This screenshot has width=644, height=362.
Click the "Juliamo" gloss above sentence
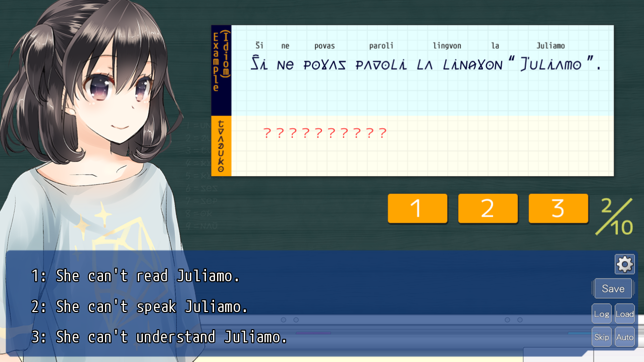(550, 46)
